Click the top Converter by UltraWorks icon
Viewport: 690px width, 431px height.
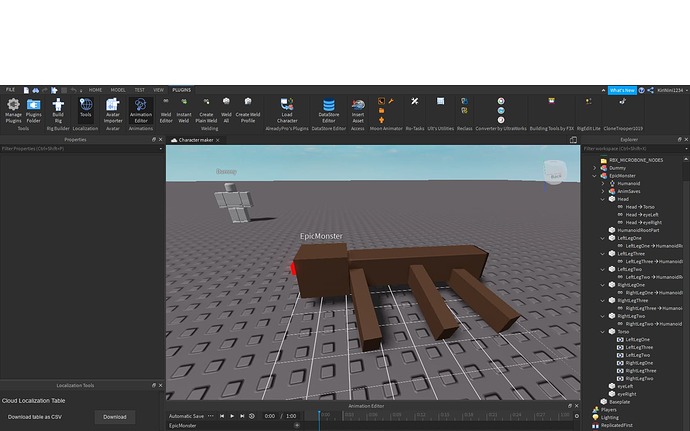click(501, 101)
